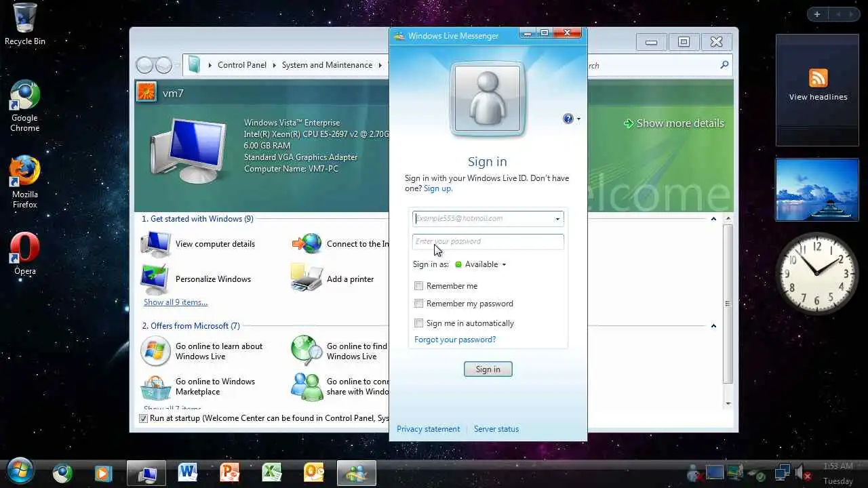868x488 pixels.
Task: Open the email address dropdown arrow
Action: (557, 219)
